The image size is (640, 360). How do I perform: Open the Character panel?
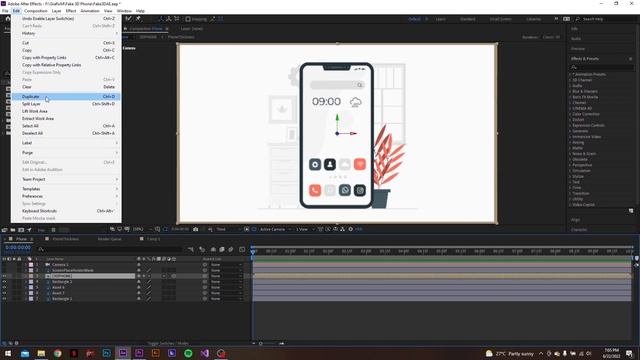[579, 229]
